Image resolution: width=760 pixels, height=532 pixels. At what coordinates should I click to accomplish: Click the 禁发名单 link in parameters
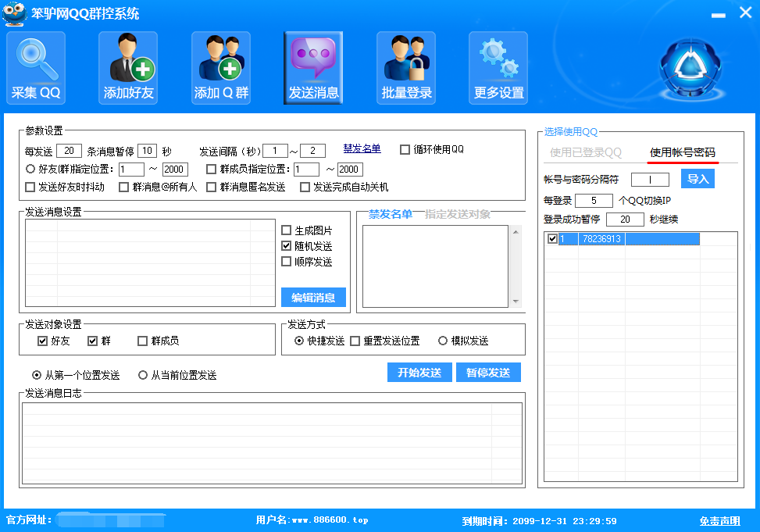click(x=362, y=148)
